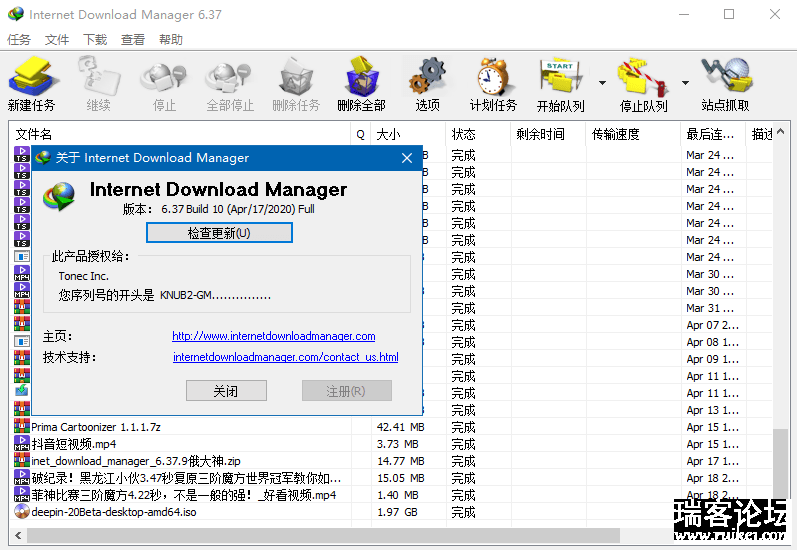Click the 注册(R) button

coord(347,391)
